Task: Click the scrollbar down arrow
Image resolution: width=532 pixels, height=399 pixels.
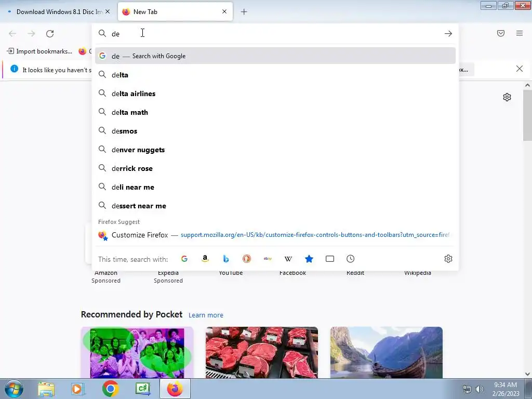Action: click(527, 374)
